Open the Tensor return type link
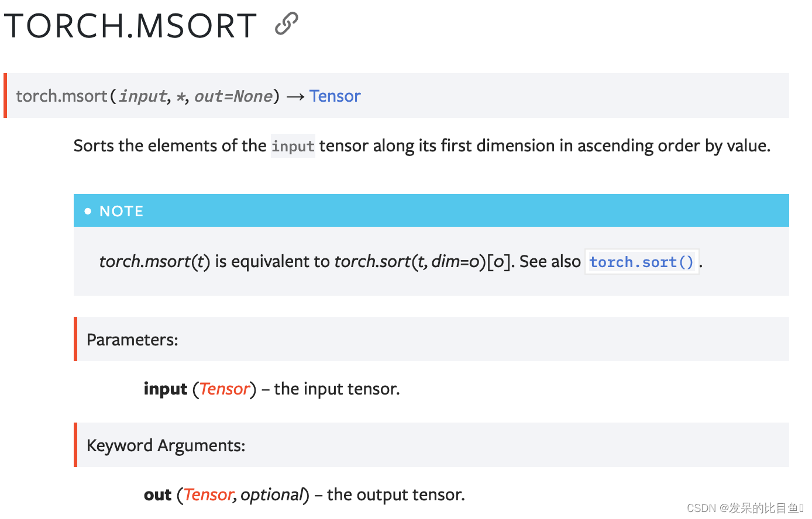The width and height of the screenshot is (812, 519). tap(335, 96)
